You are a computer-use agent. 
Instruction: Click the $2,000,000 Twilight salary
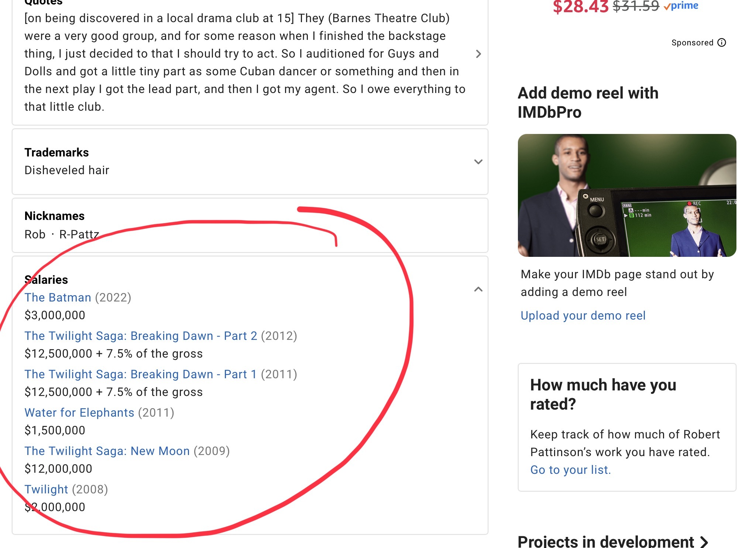55,507
